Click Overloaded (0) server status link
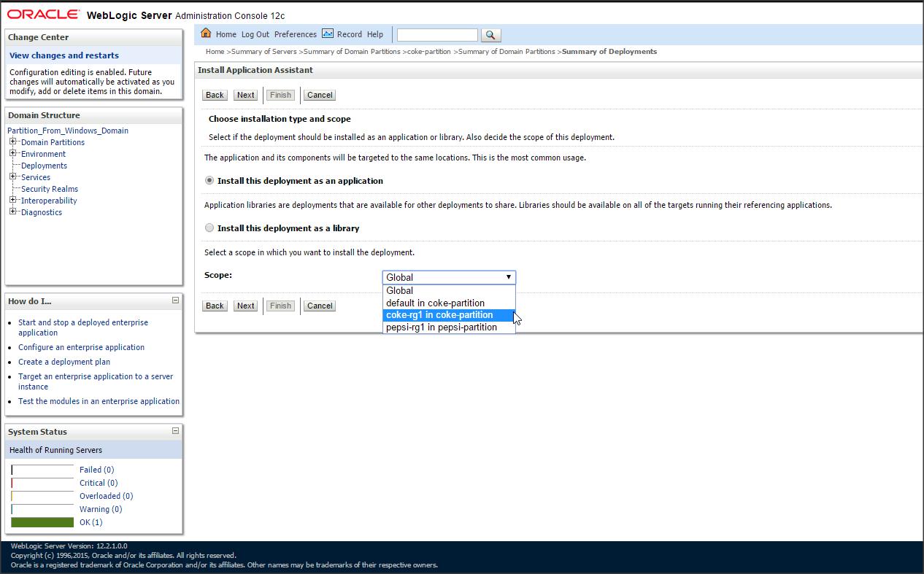This screenshot has width=924, height=574. coord(106,496)
